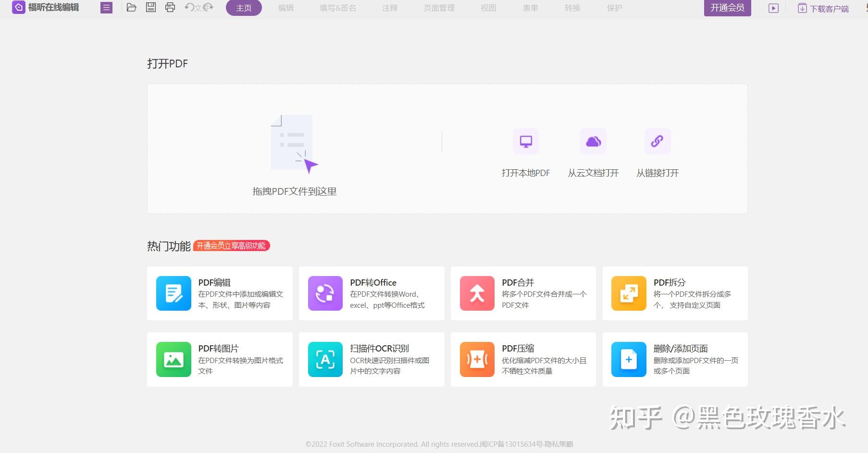Open the 保护 tab
The width and height of the screenshot is (868, 453).
(615, 8)
